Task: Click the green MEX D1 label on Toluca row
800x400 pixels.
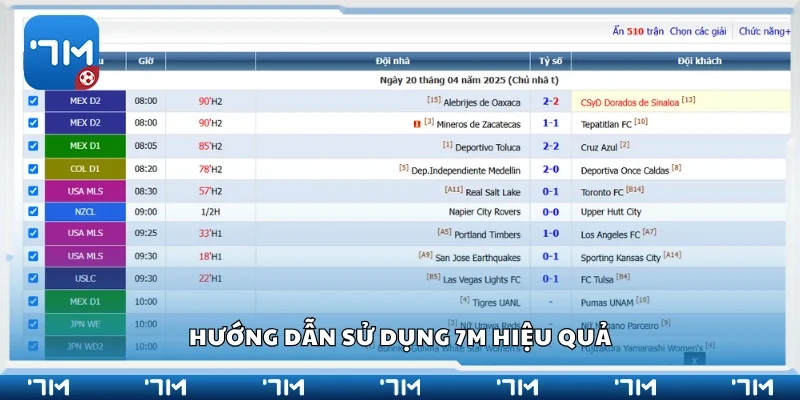Action: pos(85,146)
